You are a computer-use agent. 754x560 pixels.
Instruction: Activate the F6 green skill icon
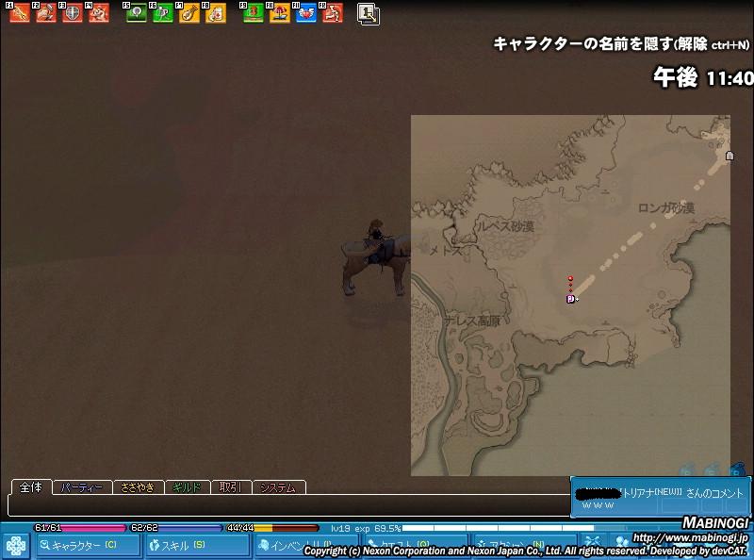tap(163, 13)
